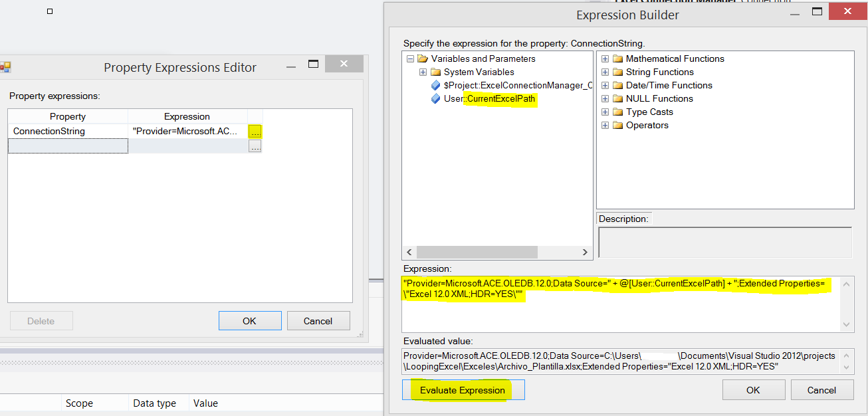Click the Property Expressions Editor title bar icon
Viewport: 868px width, 416px height.
tap(5, 67)
